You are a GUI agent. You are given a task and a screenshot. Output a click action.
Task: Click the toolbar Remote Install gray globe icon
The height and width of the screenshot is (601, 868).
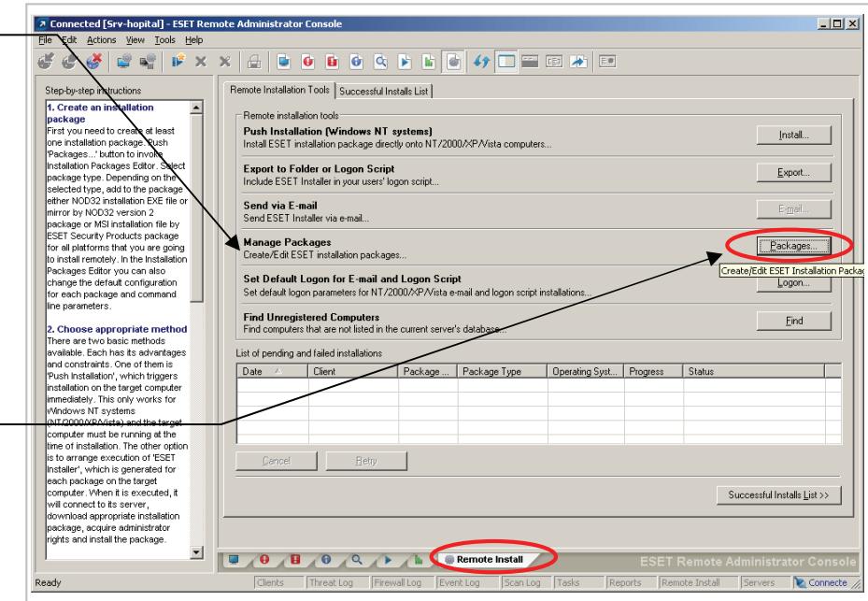(x=453, y=62)
